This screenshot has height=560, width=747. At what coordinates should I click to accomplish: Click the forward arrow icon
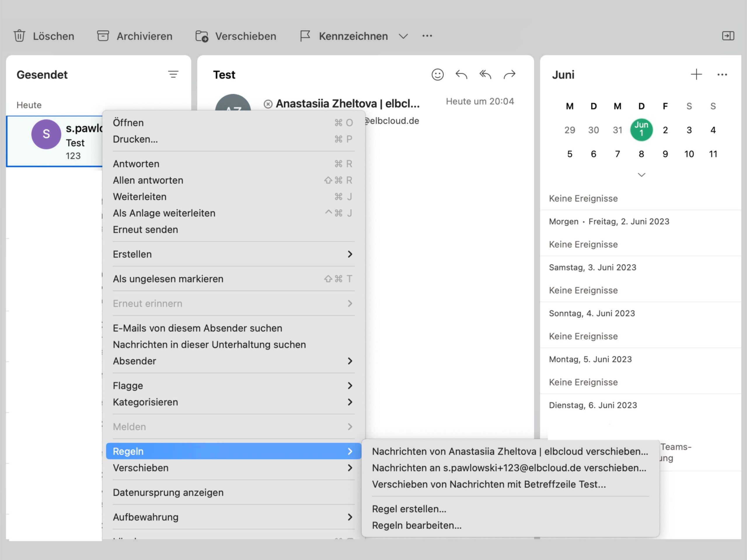point(509,74)
